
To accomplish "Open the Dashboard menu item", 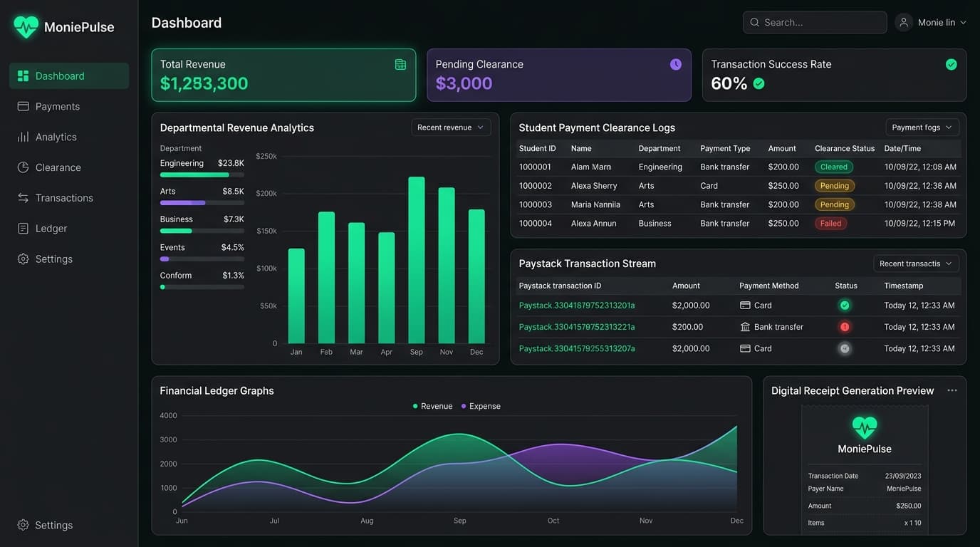I will 69,76.
